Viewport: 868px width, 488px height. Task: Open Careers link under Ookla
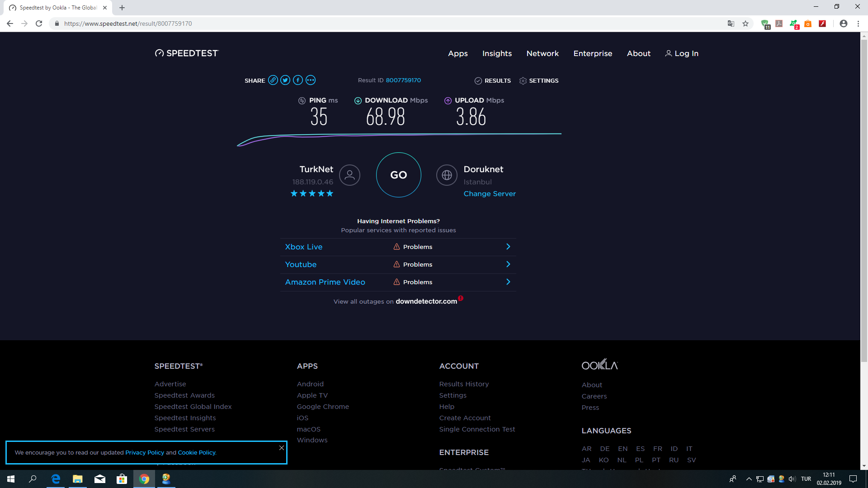594,396
